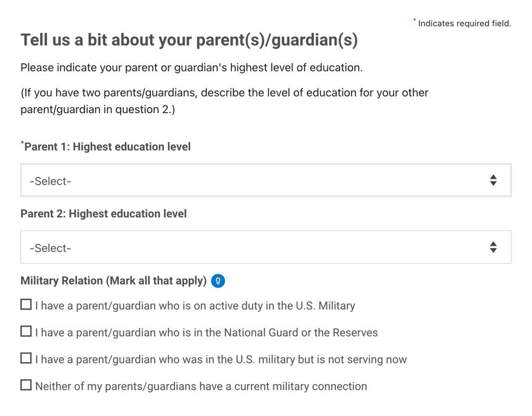
Task: Click the up/down arrows on Parent 2 select
Action: pyautogui.click(x=493, y=247)
